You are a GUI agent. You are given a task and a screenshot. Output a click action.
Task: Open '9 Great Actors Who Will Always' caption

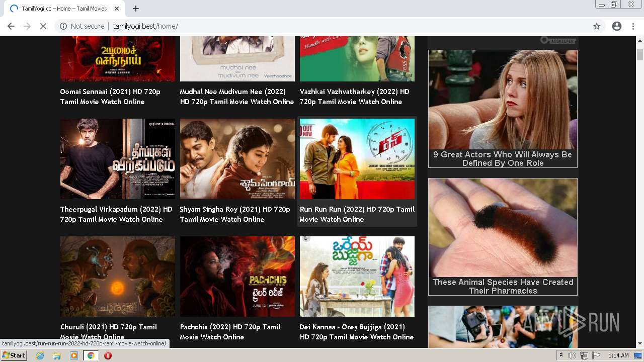click(503, 158)
